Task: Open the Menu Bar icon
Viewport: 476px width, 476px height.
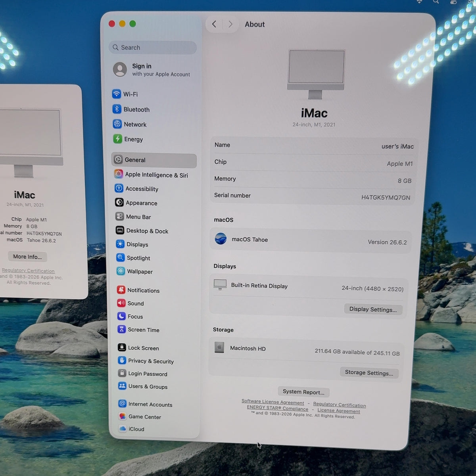Action: click(119, 217)
